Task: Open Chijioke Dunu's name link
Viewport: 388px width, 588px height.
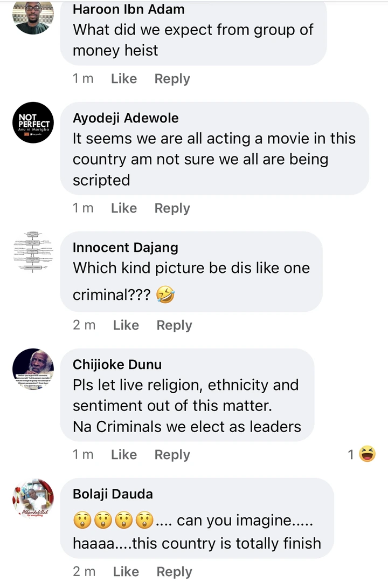Action: pos(117,365)
